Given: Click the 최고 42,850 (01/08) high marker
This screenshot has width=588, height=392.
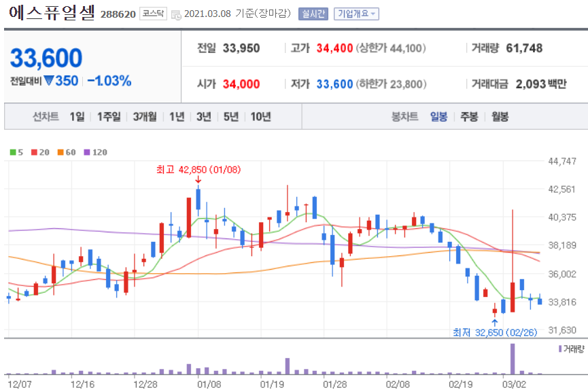Looking at the screenshot, I should tap(198, 170).
